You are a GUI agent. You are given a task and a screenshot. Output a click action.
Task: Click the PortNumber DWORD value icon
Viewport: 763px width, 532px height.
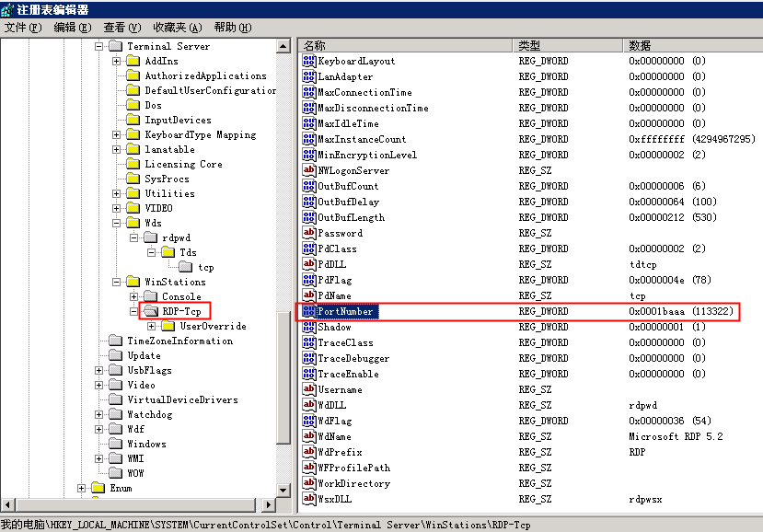point(309,311)
